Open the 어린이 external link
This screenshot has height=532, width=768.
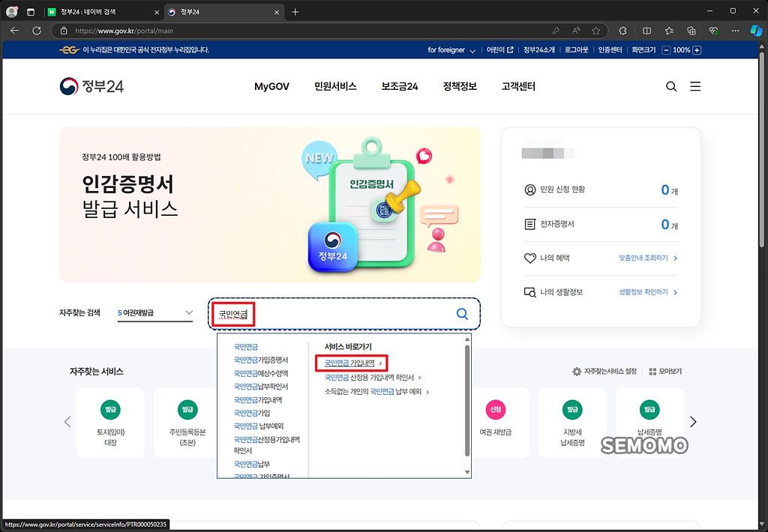499,50
